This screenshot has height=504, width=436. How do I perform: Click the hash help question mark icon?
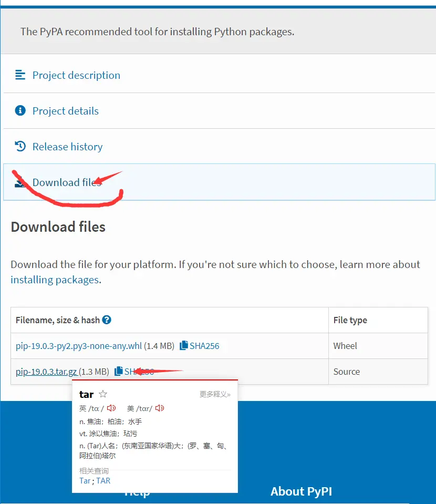107,320
